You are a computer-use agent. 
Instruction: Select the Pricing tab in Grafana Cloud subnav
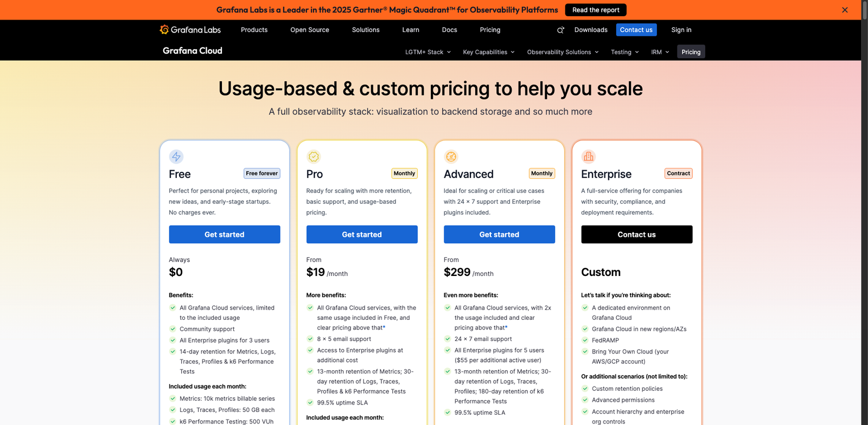tap(691, 52)
